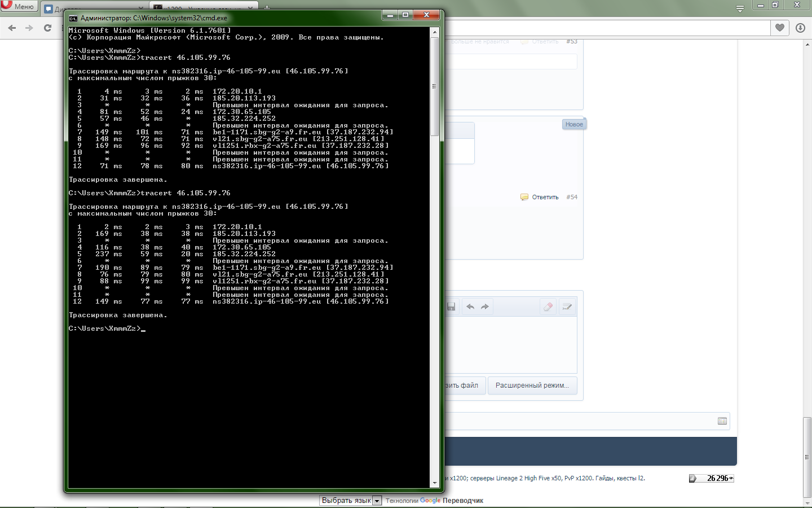Click the eraser icon in the editor toolbar
The image size is (812, 508).
click(548, 306)
